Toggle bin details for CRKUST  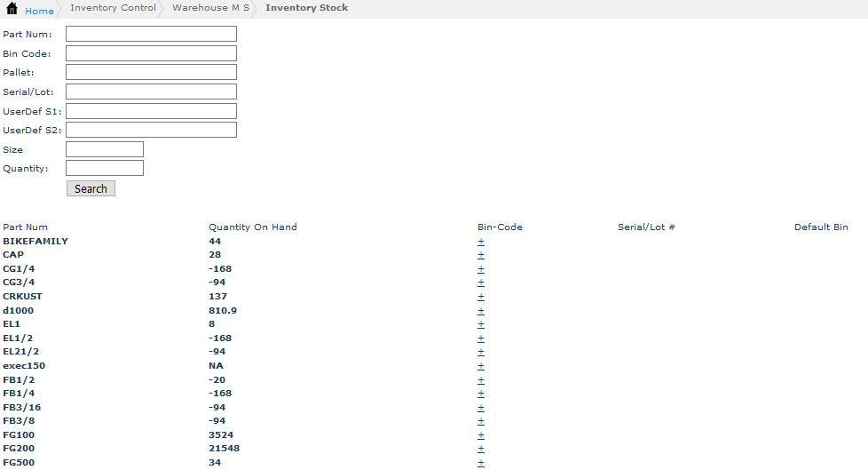coord(481,297)
